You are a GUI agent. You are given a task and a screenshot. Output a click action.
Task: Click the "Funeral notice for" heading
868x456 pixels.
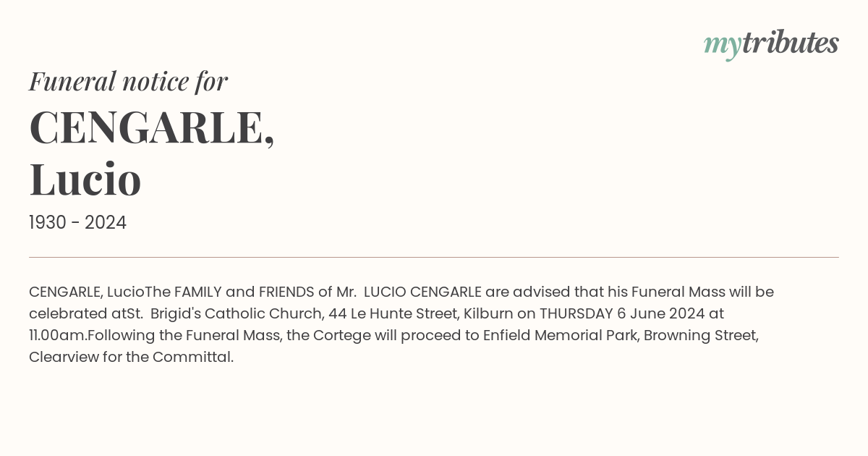pyautogui.click(x=128, y=82)
